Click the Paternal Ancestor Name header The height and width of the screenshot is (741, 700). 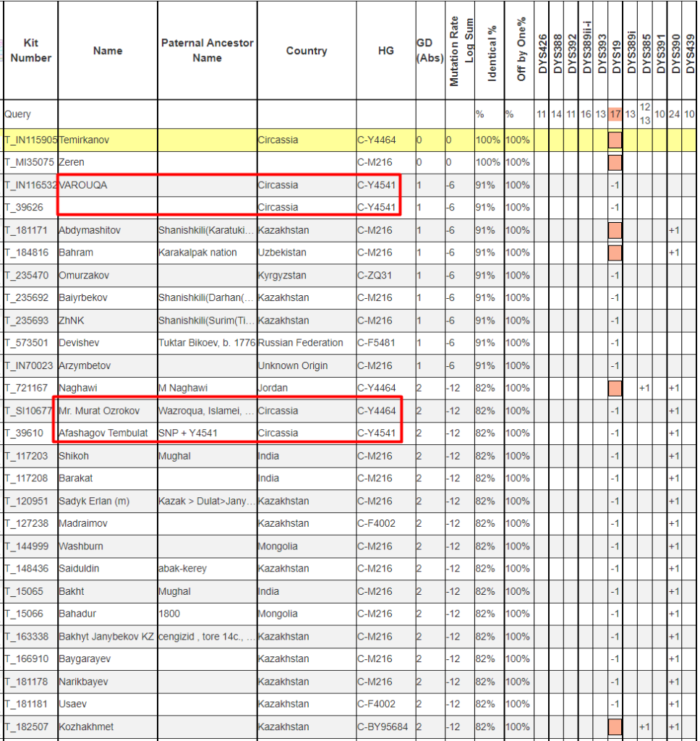point(207,50)
